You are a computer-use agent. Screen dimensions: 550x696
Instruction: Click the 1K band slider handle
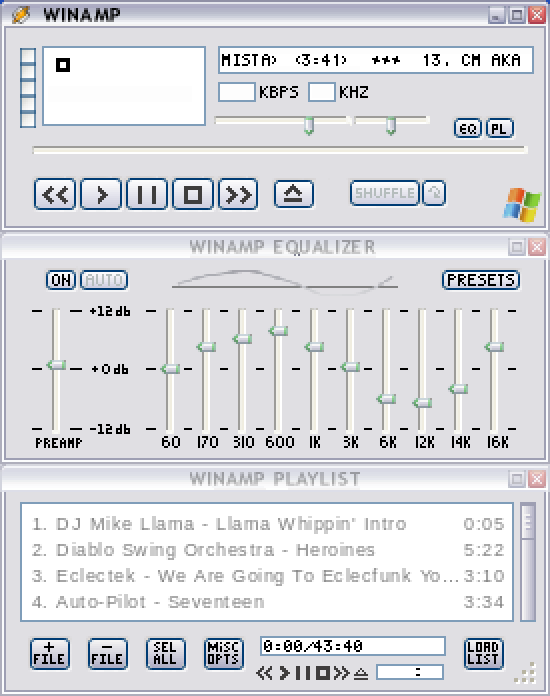314,347
